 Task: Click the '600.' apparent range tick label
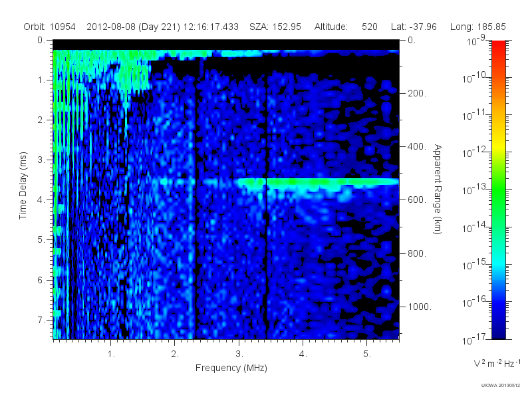coord(417,200)
